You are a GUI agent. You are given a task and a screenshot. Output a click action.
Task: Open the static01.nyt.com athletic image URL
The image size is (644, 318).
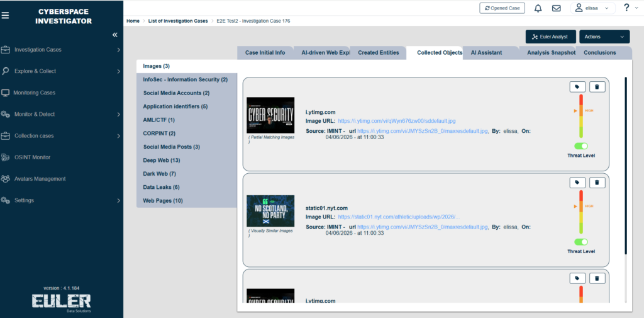[398, 217]
